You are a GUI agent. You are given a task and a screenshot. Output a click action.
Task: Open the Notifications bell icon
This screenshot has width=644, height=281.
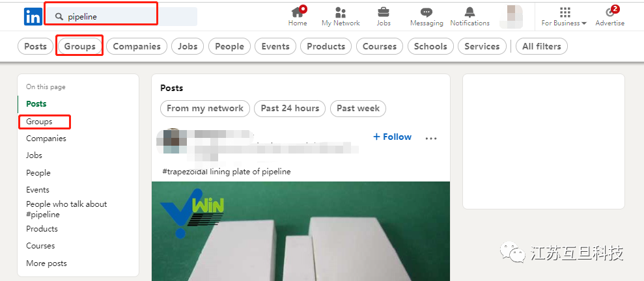(469, 12)
